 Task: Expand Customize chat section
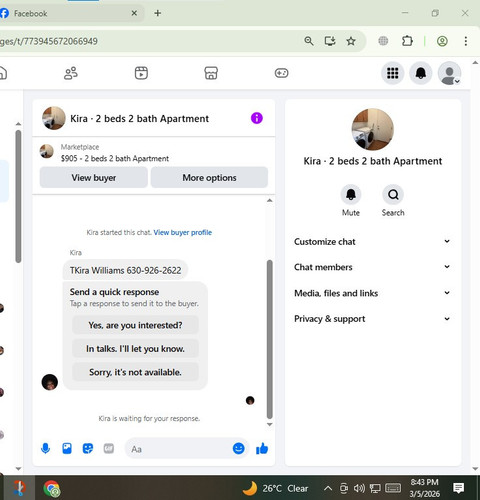point(372,241)
